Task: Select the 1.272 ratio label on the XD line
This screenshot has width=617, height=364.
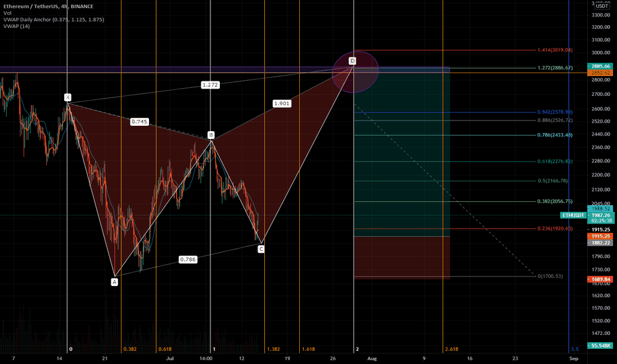Action: [x=210, y=85]
